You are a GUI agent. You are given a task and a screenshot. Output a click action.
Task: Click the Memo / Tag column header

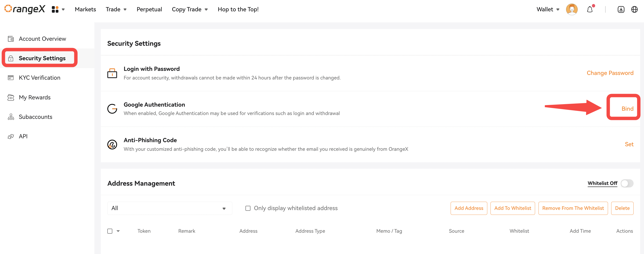coord(389,231)
